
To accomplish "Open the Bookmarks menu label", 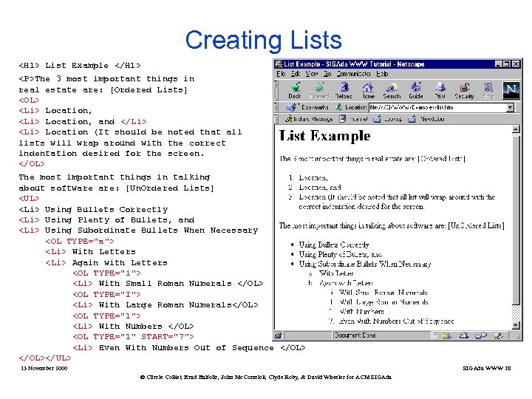I will pyautogui.click(x=315, y=108).
